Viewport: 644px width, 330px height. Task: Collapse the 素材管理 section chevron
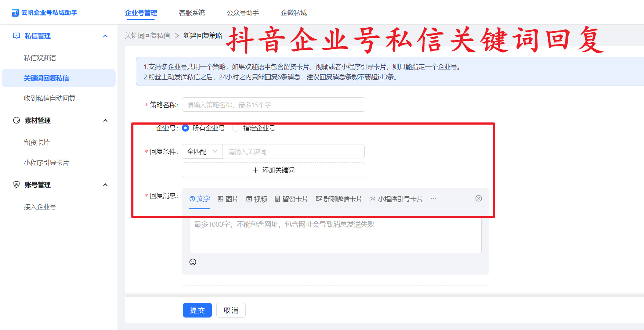(x=105, y=121)
